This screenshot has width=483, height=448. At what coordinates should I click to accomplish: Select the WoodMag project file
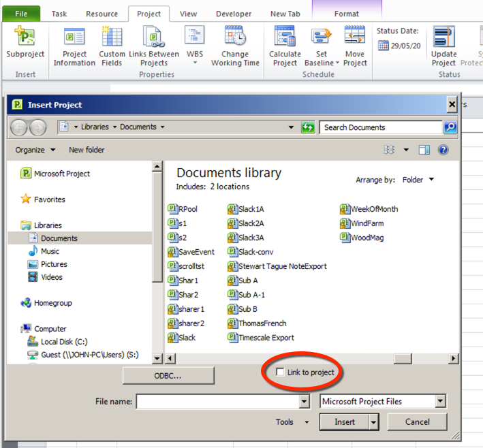point(362,238)
